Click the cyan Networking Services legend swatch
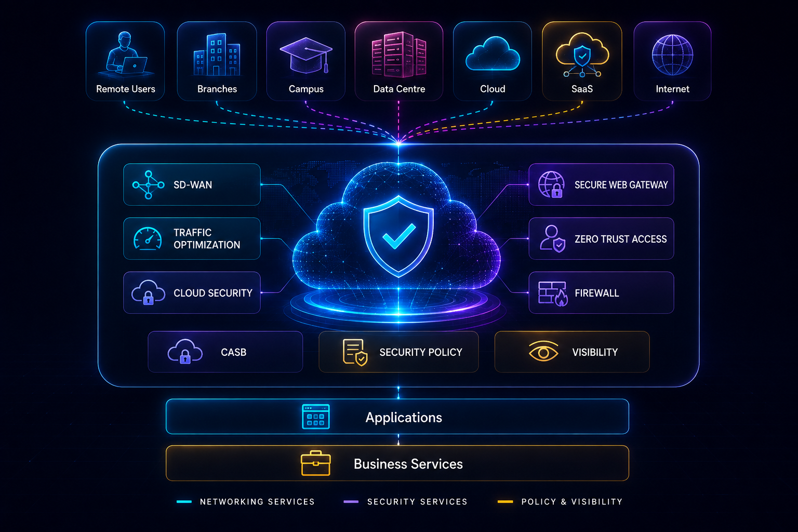This screenshot has width=798, height=532. pyautogui.click(x=184, y=502)
